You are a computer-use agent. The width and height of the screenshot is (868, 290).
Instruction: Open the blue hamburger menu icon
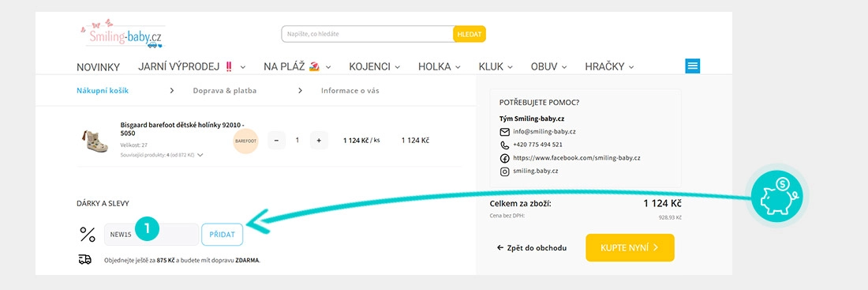tap(693, 66)
